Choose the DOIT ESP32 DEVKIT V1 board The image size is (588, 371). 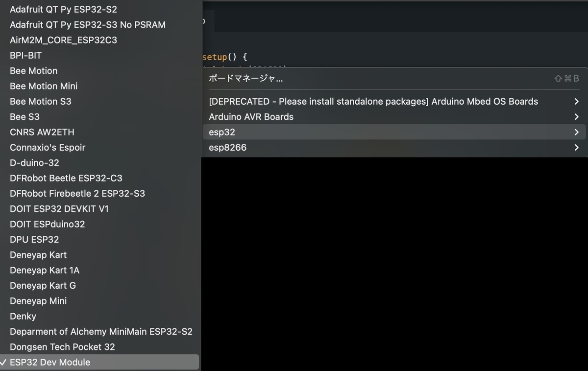(x=59, y=209)
